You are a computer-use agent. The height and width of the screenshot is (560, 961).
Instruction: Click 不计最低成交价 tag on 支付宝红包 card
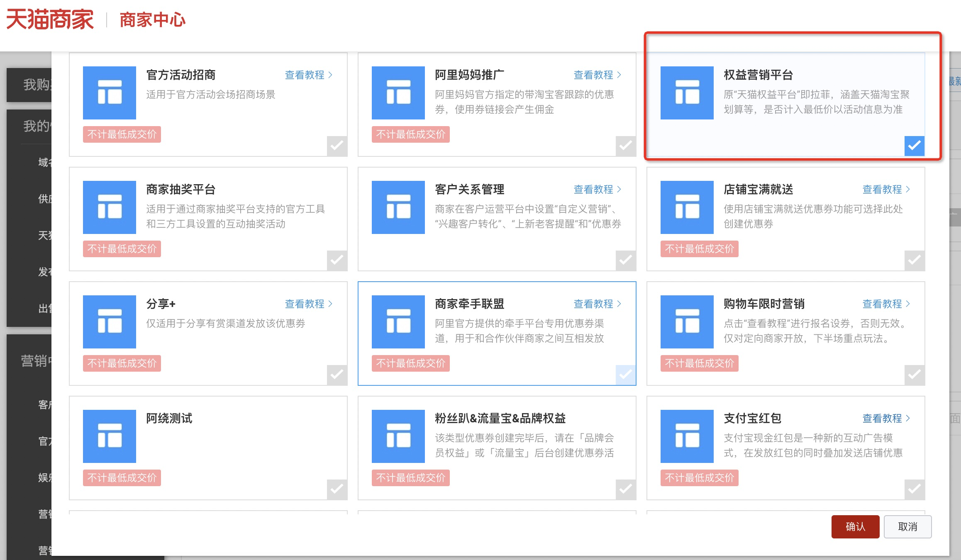[700, 478]
